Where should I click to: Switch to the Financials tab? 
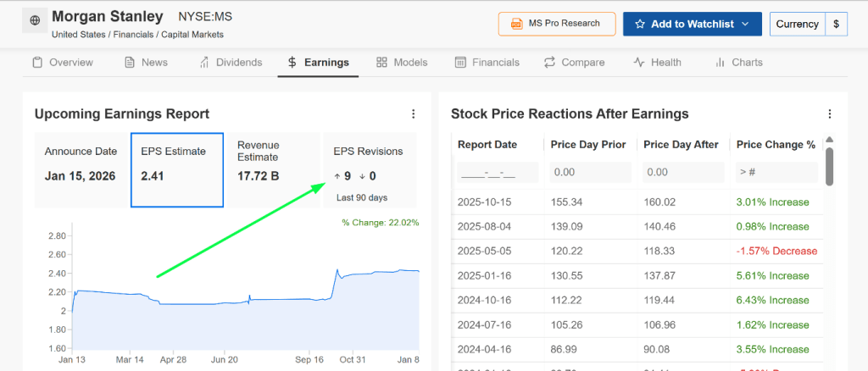pos(487,63)
